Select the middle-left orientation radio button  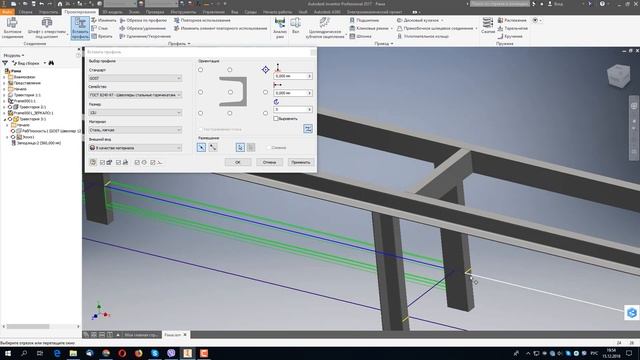click(x=200, y=92)
